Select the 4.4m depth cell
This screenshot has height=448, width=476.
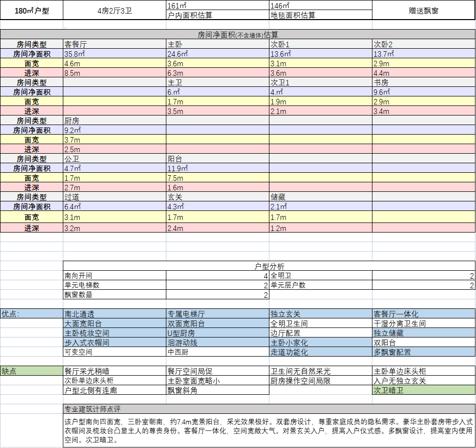[424, 73]
